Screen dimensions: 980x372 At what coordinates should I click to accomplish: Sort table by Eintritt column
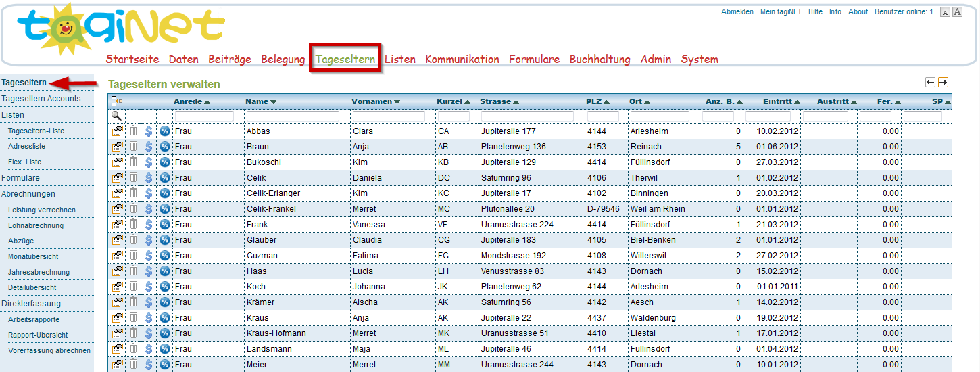(x=781, y=101)
